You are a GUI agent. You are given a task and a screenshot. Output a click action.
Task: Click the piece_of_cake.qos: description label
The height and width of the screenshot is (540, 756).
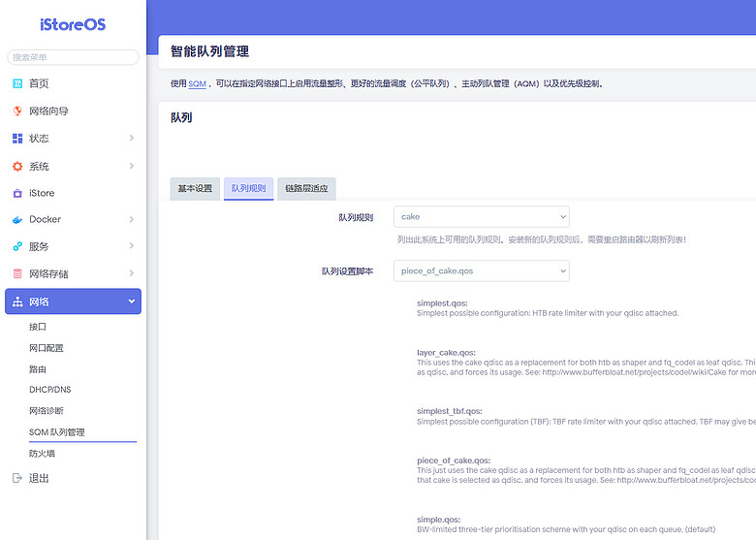[454, 461]
